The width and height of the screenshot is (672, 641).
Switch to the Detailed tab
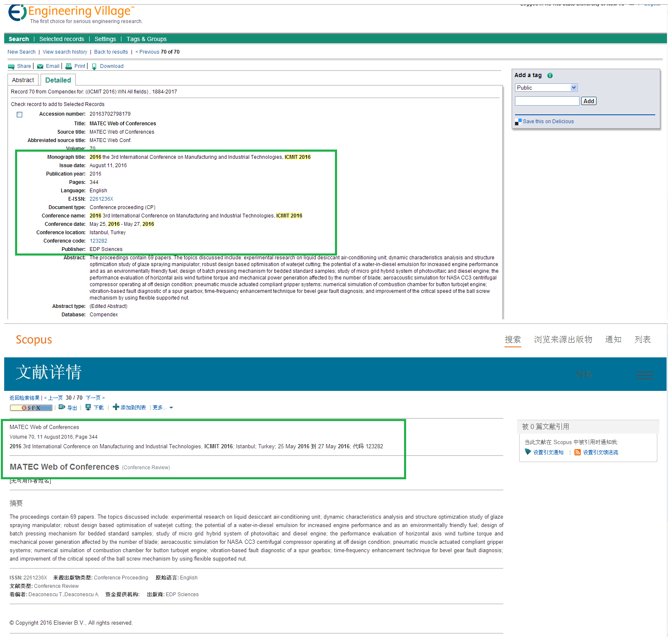click(x=58, y=80)
